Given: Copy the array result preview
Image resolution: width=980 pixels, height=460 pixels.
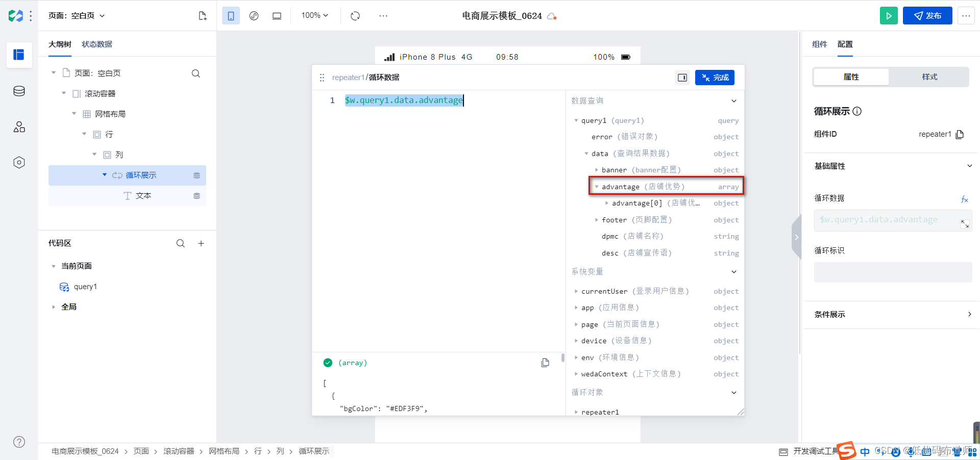Looking at the screenshot, I should coord(545,363).
